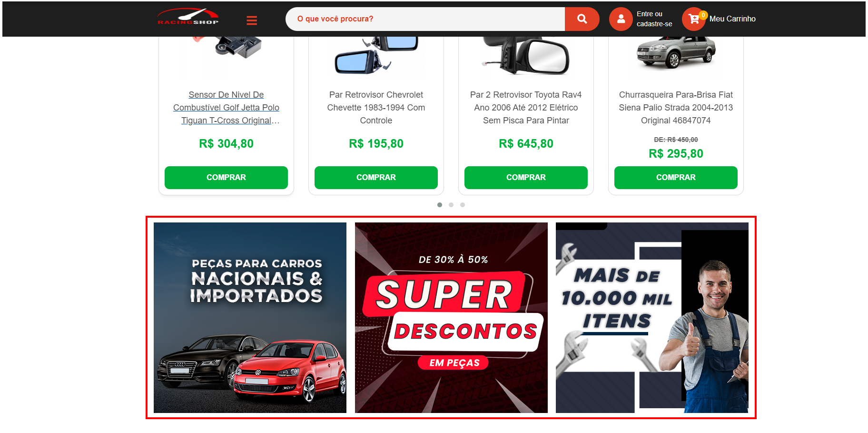Click the search magnifier button
Viewport: 868px width, 433px height.
(x=582, y=19)
